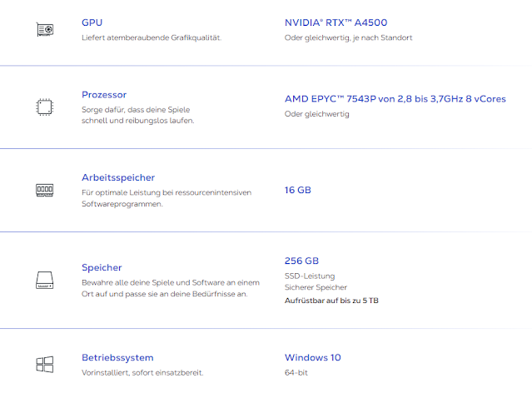Click the GPU graphics card icon
The width and height of the screenshot is (532, 398).
tap(45, 29)
